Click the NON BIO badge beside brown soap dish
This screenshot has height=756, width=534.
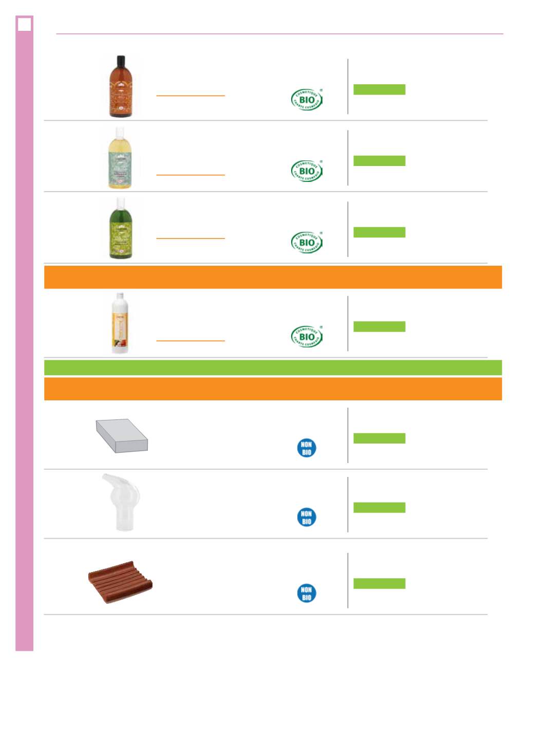pyautogui.click(x=307, y=593)
